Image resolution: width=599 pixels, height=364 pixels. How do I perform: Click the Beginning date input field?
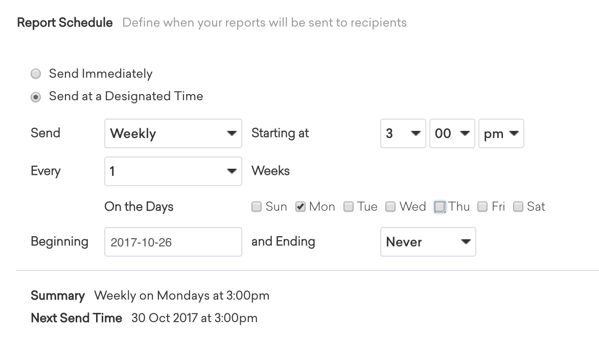(173, 242)
